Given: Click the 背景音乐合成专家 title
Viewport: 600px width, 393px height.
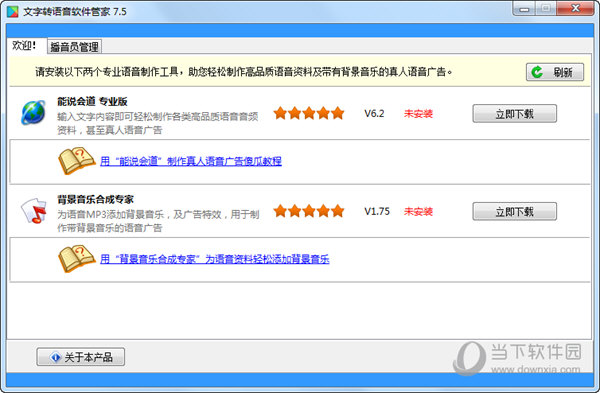Looking at the screenshot, I should click(x=95, y=199).
